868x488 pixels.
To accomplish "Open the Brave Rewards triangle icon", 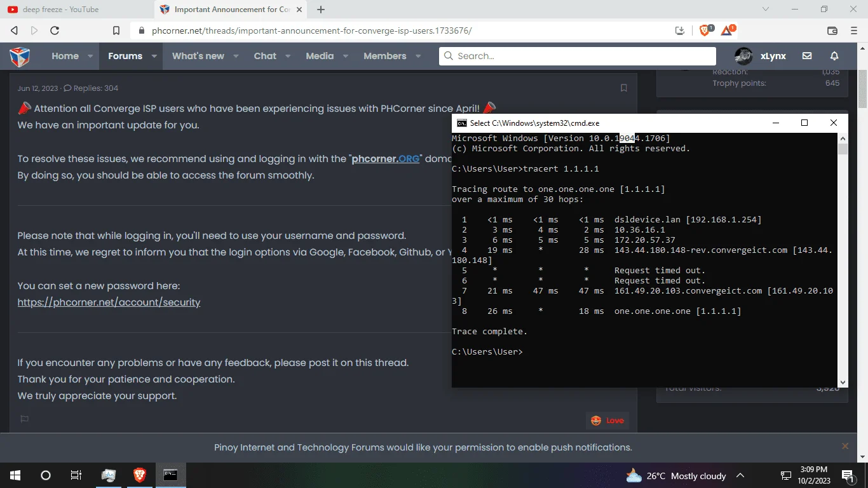I will pyautogui.click(x=727, y=30).
